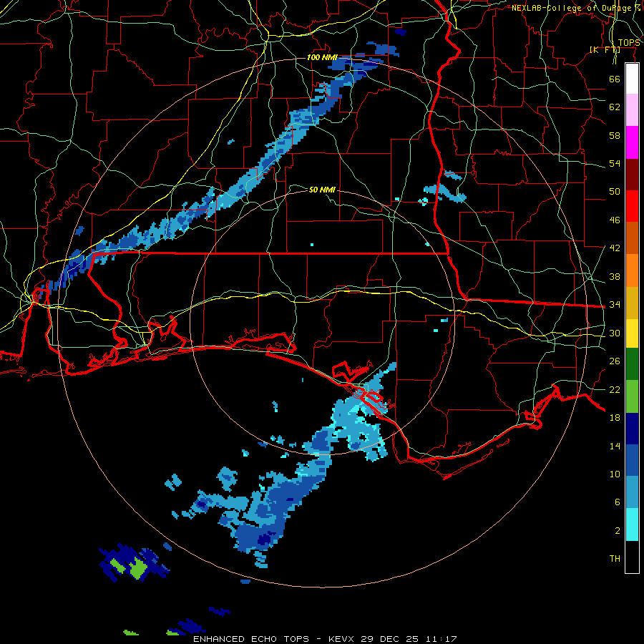The height and width of the screenshot is (644, 644).
Task: Click the magenta legend swatch
Action: click(x=632, y=142)
